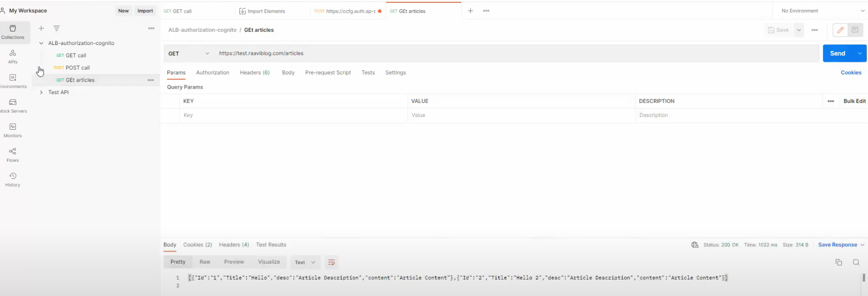
Task: Click the plus icon to open new tab
Action: tap(470, 11)
